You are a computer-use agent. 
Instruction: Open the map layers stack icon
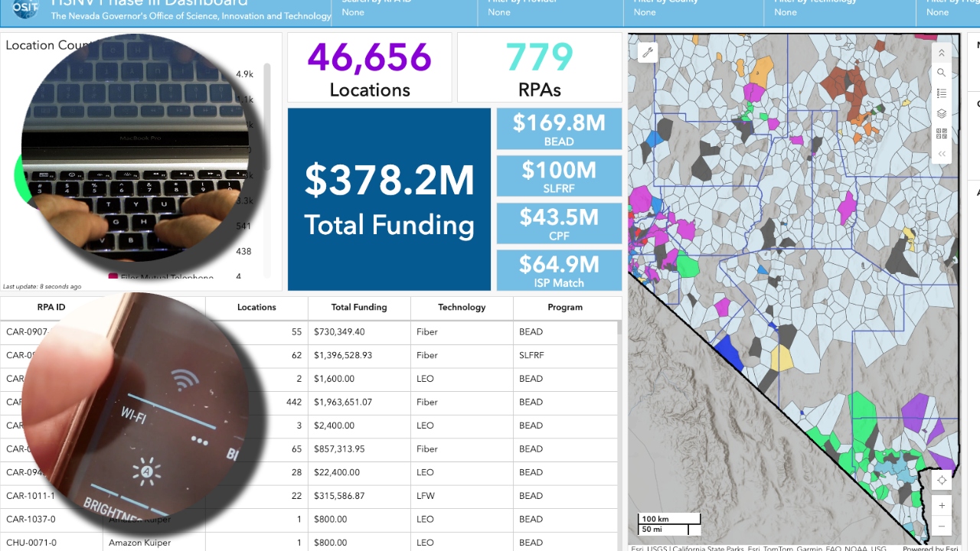942,113
